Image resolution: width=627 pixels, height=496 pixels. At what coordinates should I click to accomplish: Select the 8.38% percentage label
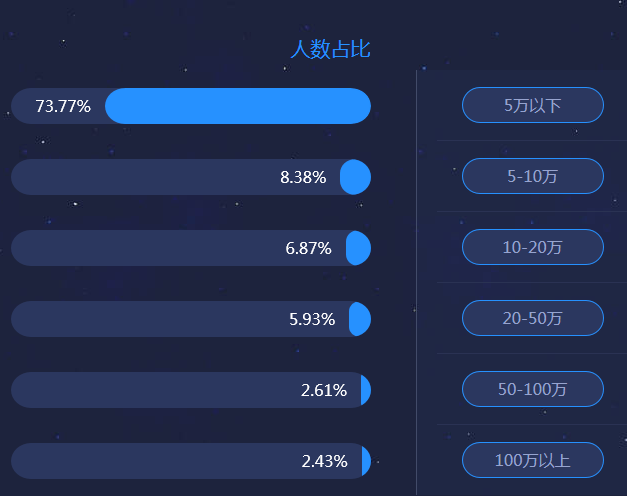pos(303,177)
